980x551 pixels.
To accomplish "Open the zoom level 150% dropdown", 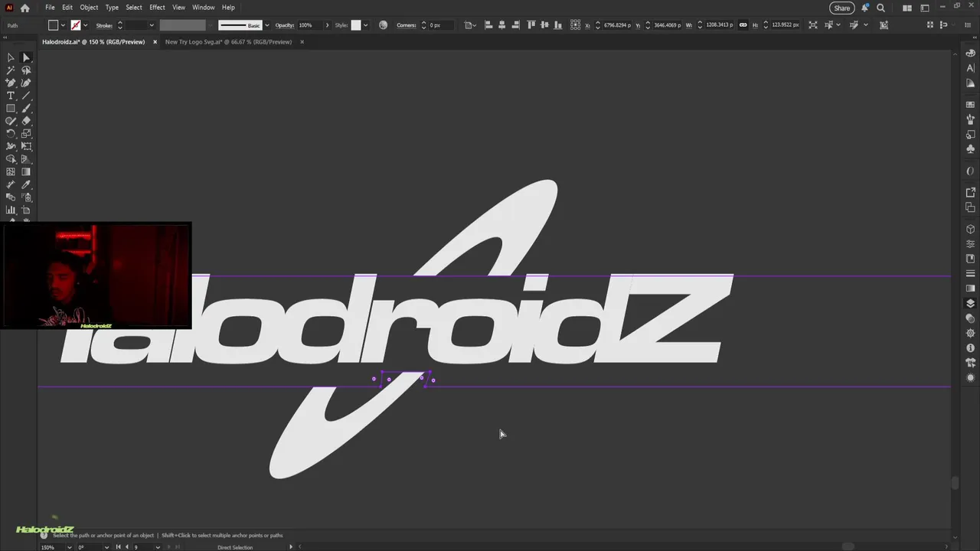I will tap(71, 547).
